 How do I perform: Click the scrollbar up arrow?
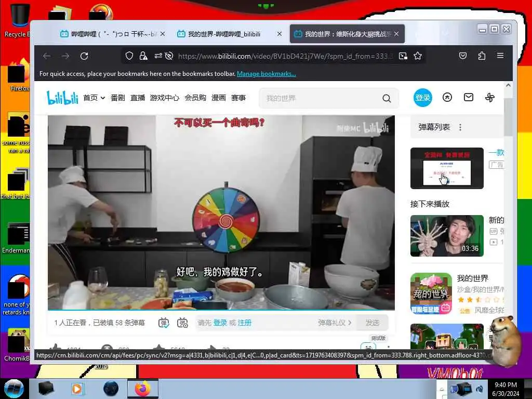click(508, 86)
